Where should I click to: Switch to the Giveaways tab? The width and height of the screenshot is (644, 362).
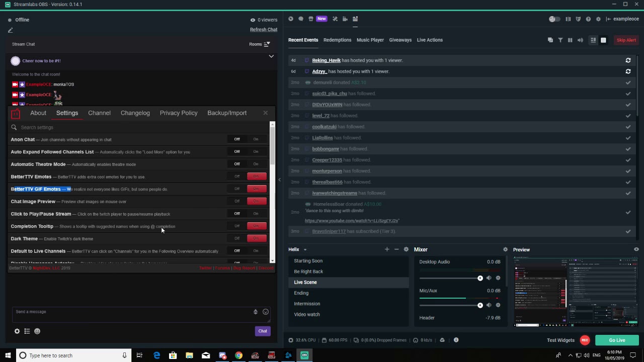(400, 40)
